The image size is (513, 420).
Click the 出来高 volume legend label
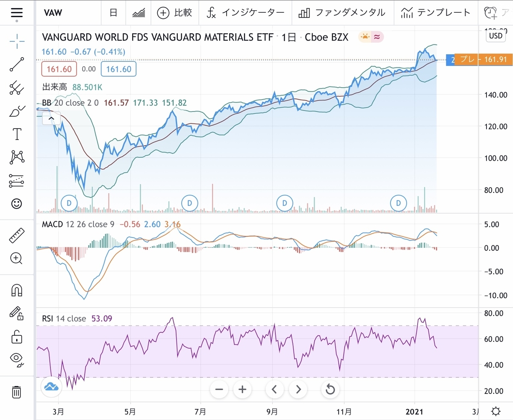[54, 88]
